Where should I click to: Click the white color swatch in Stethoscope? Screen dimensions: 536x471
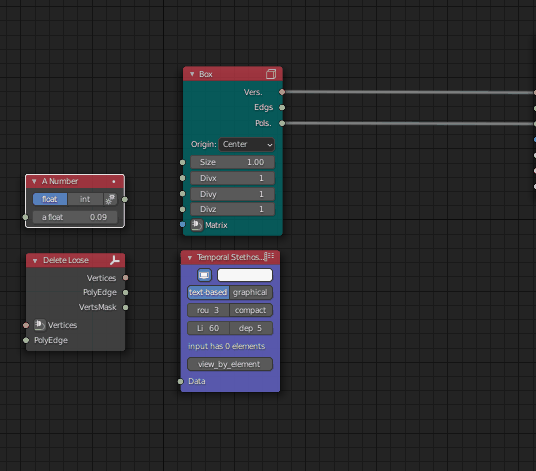point(245,275)
